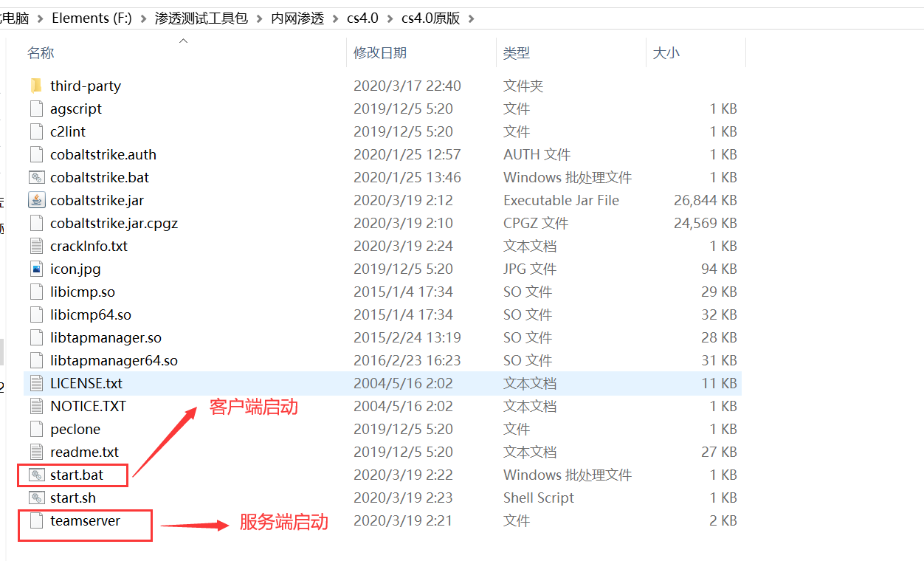Sort by the 修改日期 column header
This screenshot has width=924, height=561.
click(380, 53)
